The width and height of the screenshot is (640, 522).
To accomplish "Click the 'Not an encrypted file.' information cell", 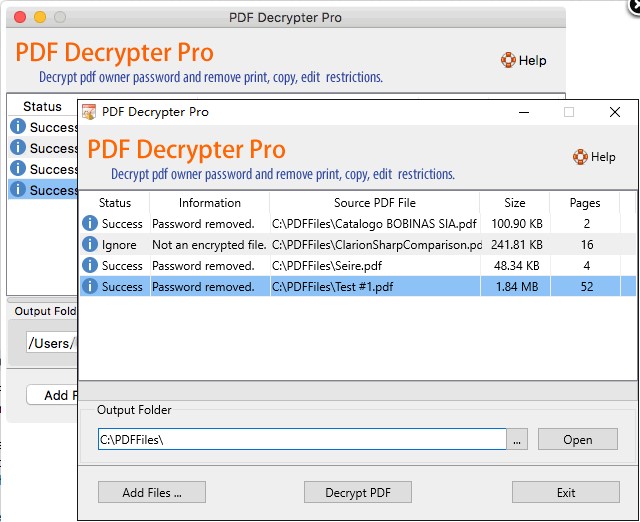I will [x=209, y=244].
